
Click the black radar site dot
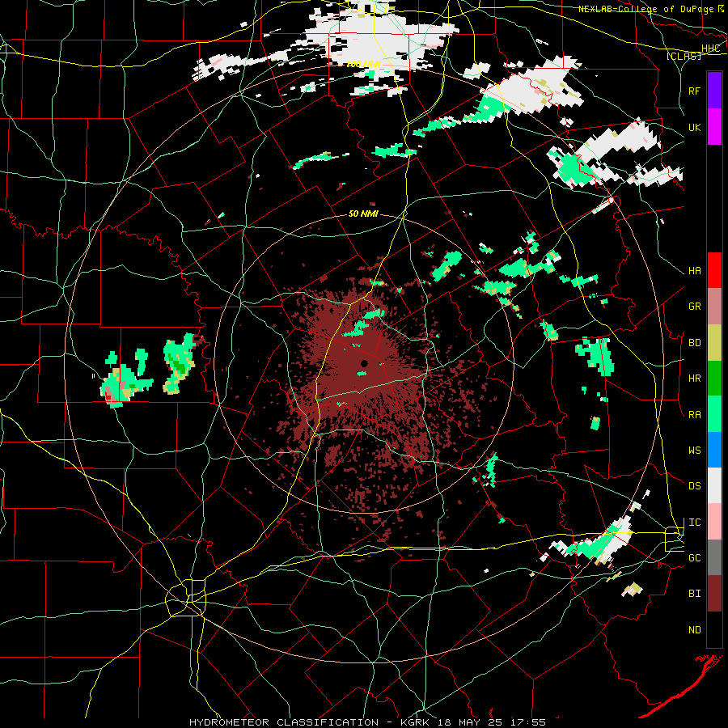(x=364, y=363)
